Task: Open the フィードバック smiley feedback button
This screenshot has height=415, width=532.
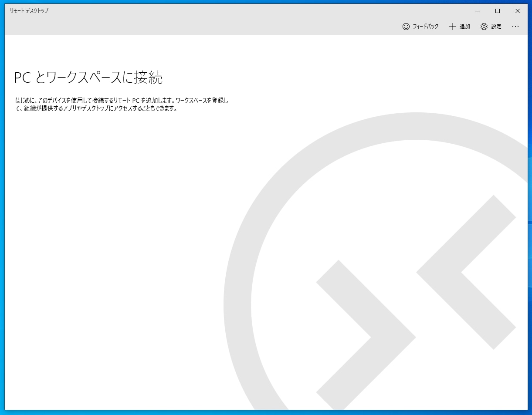Action: 420,27
